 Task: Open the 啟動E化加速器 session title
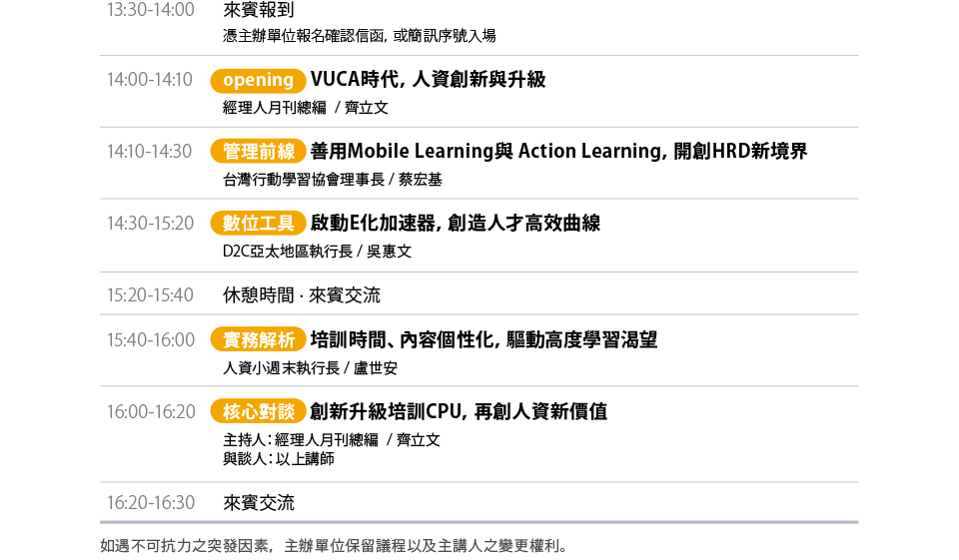[456, 224]
